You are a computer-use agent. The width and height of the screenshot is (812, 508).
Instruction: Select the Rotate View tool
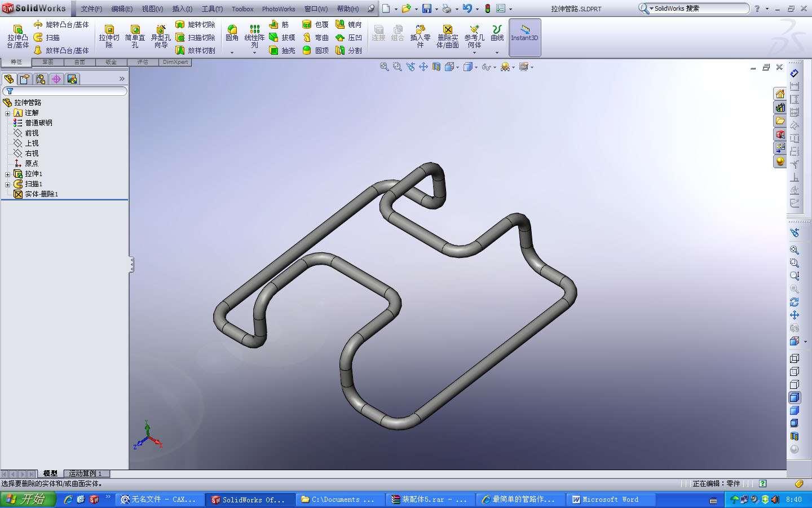(x=795, y=302)
